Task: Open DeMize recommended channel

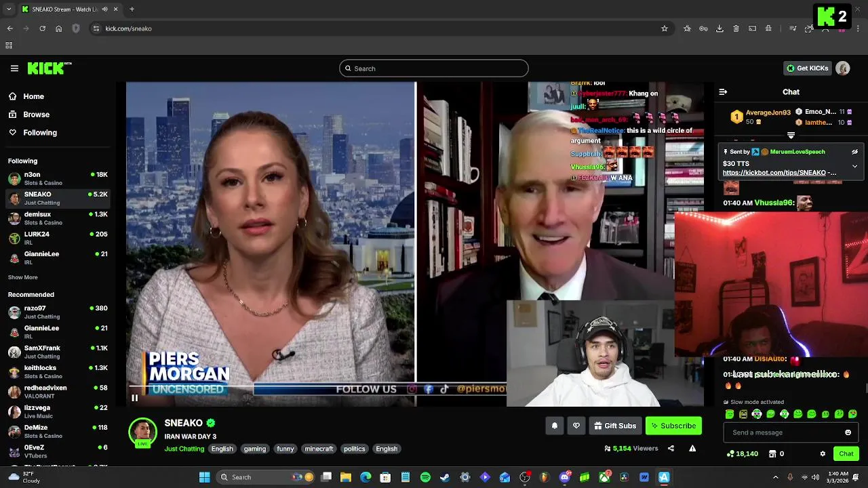Action: [x=58, y=431]
